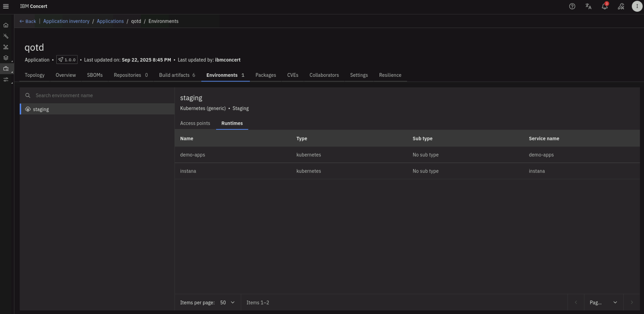Open the Build artifacts tab
The height and width of the screenshot is (314, 644).
pos(177,75)
